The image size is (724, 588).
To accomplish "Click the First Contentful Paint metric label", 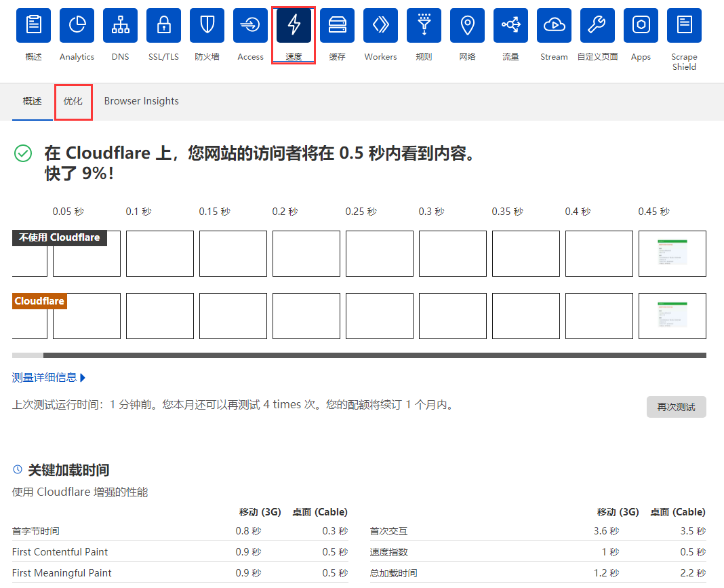I will coord(60,552).
